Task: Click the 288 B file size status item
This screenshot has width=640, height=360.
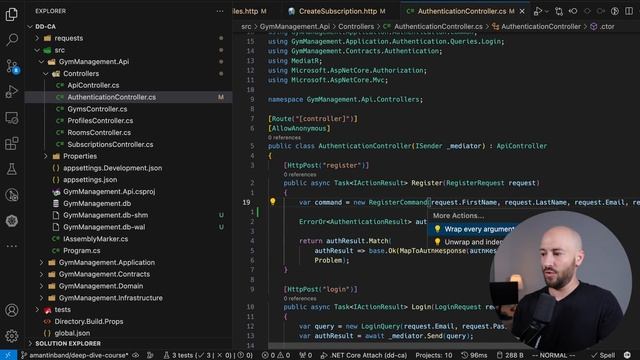Action: [x=510, y=355]
